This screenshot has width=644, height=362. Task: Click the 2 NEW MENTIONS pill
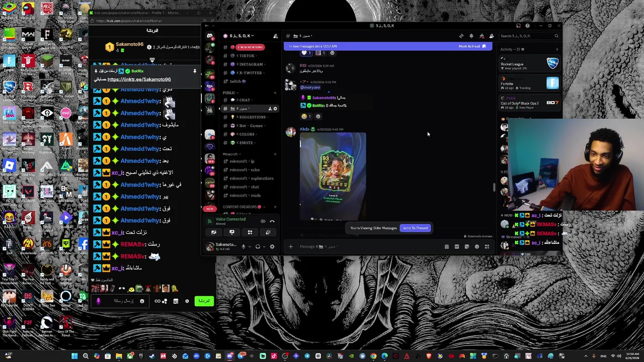[250, 47]
